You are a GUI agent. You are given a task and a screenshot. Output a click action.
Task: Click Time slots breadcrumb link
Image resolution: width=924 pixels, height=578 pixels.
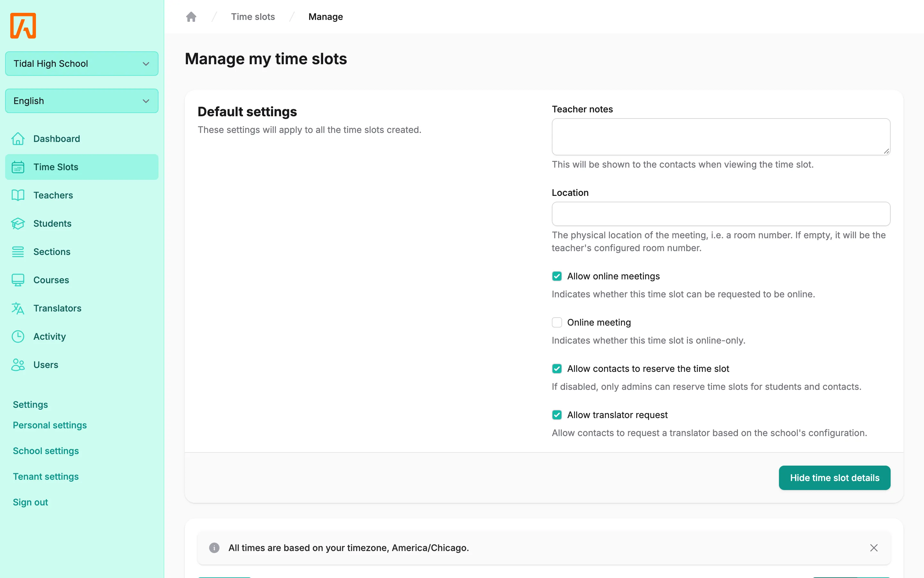click(253, 17)
